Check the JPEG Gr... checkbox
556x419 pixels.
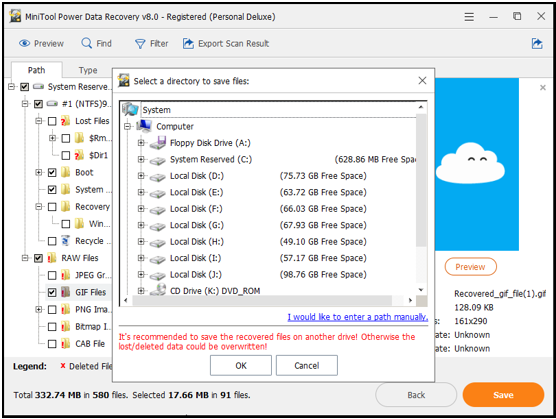pyautogui.click(x=52, y=275)
